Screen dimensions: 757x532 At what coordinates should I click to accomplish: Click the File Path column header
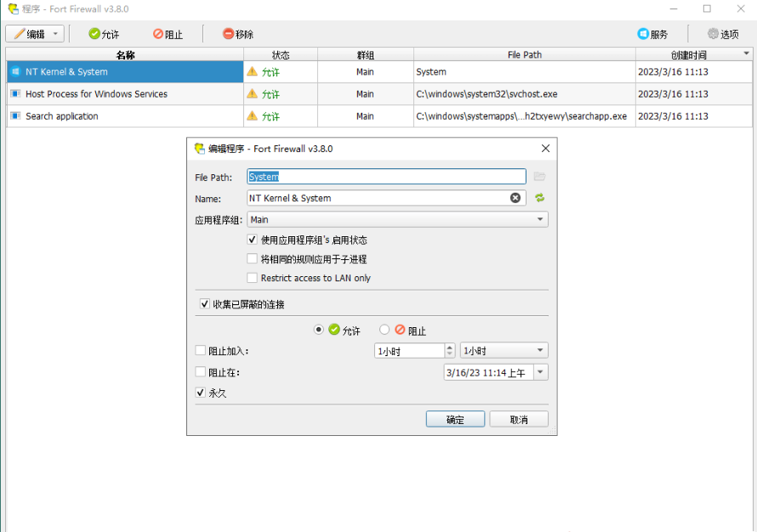[x=524, y=54]
